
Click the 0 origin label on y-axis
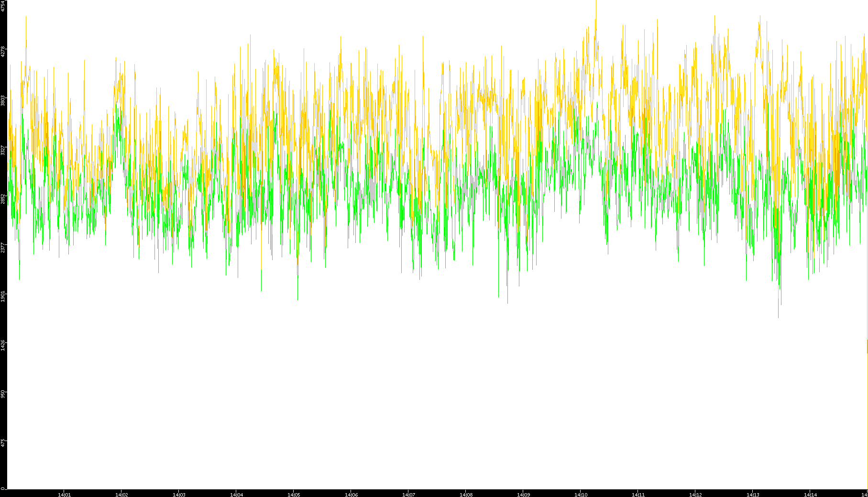click(x=3, y=488)
